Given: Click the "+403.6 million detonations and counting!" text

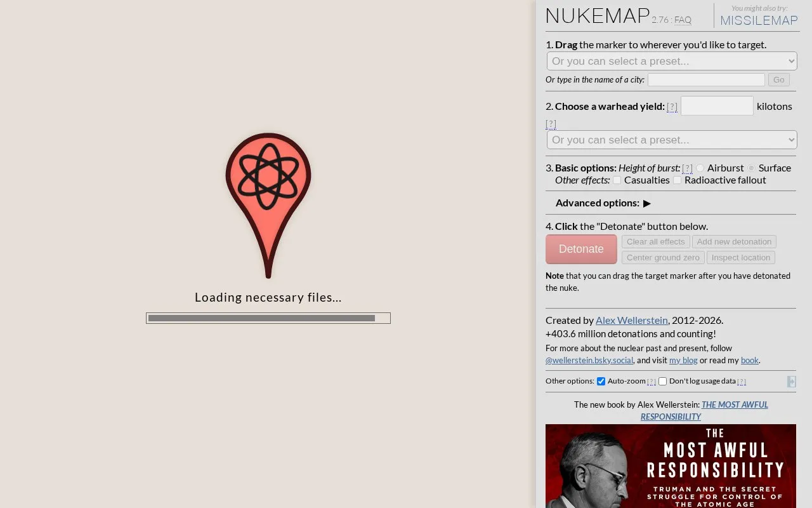Looking at the screenshot, I should pyautogui.click(x=631, y=334).
